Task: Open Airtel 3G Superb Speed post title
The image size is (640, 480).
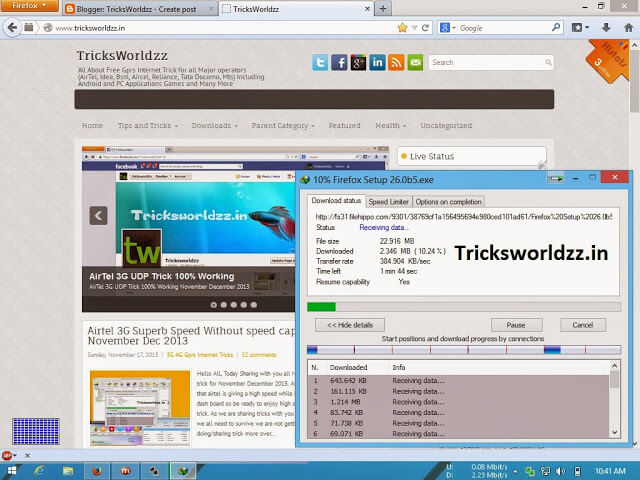Action: point(191,336)
